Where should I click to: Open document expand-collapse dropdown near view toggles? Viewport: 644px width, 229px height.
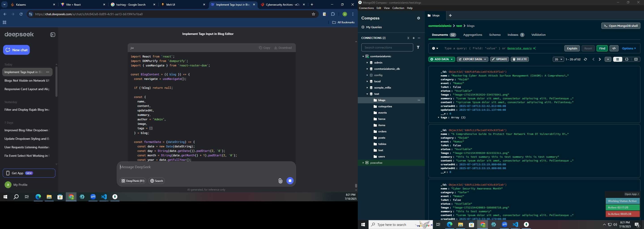(x=608, y=59)
